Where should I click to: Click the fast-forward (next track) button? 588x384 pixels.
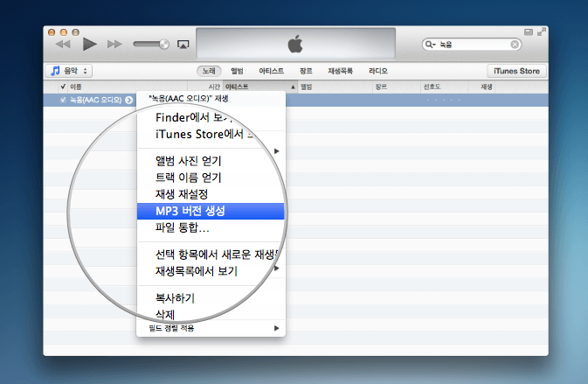[114, 45]
